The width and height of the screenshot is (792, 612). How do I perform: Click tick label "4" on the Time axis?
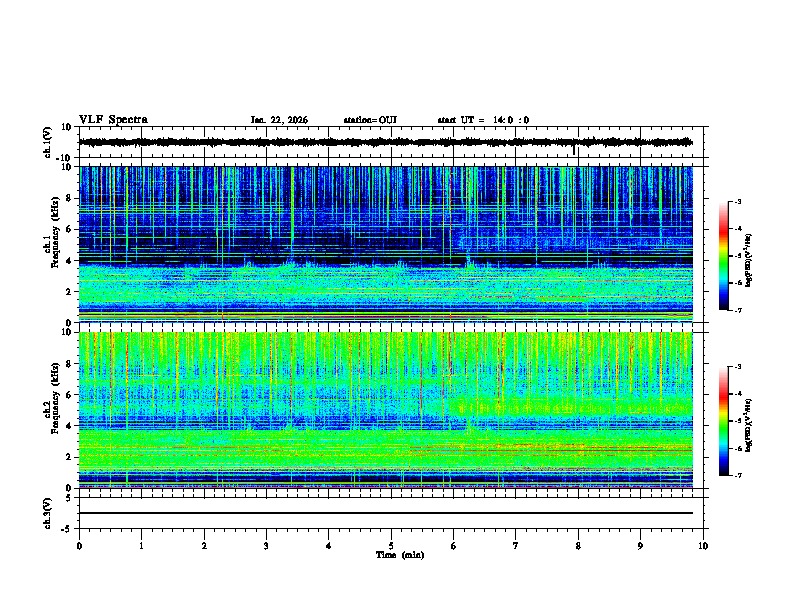(329, 546)
